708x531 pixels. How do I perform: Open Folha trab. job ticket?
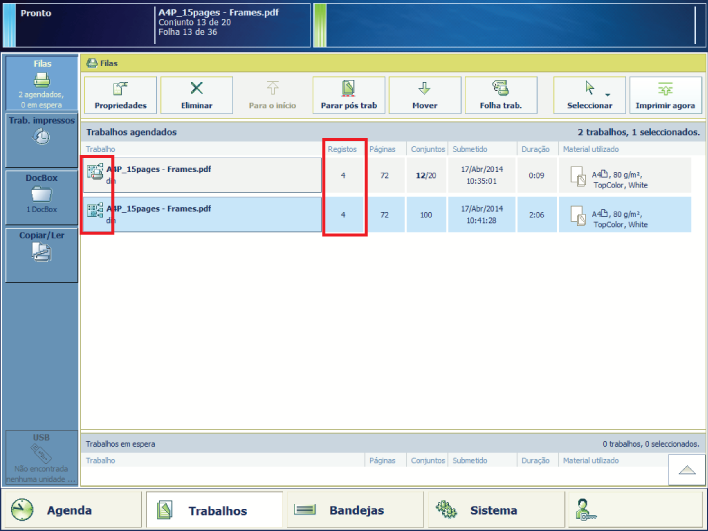(501, 95)
